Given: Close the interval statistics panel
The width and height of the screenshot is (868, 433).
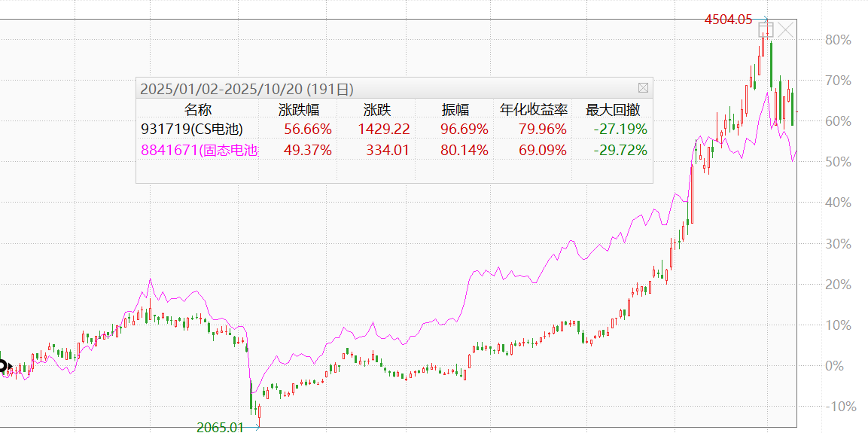Looking at the screenshot, I should pyautogui.click(x=643, y=88).
